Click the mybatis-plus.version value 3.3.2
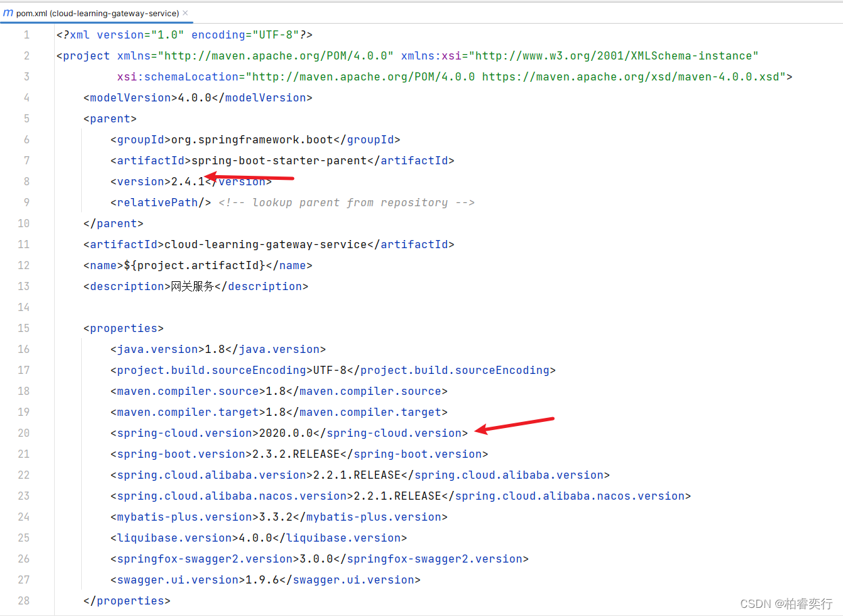The image size is (843, 616). tap(276, 517)
